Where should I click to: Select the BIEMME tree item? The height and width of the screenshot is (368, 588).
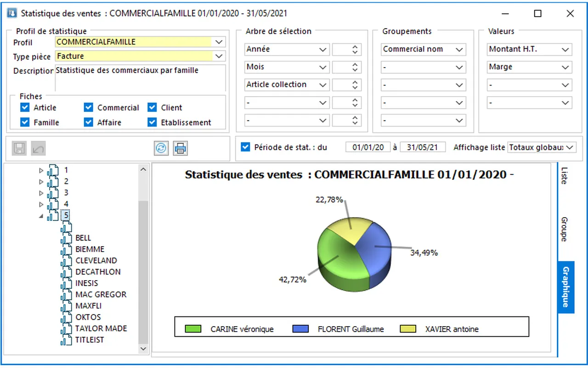(90, 249)
